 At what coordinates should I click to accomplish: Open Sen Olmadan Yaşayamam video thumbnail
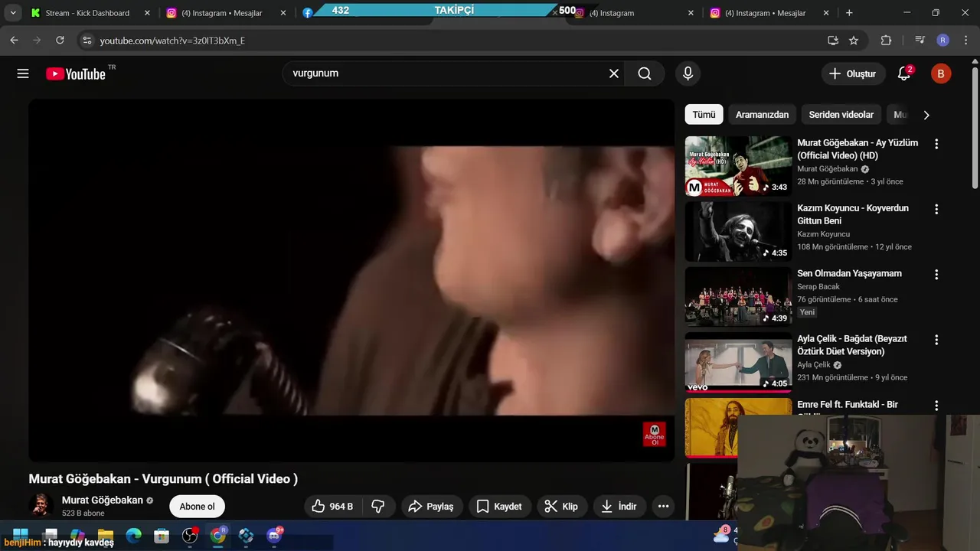pos(738,297)
